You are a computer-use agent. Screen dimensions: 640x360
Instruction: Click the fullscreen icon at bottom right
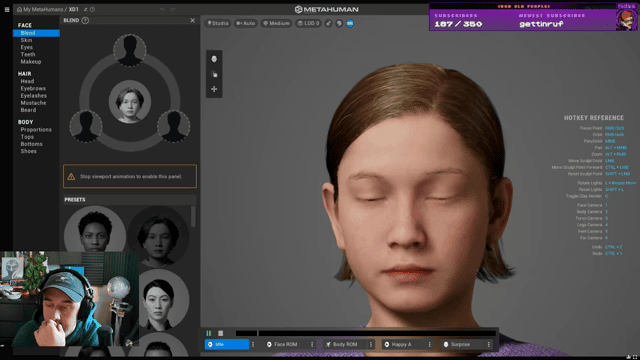click(x=635, y=357)
